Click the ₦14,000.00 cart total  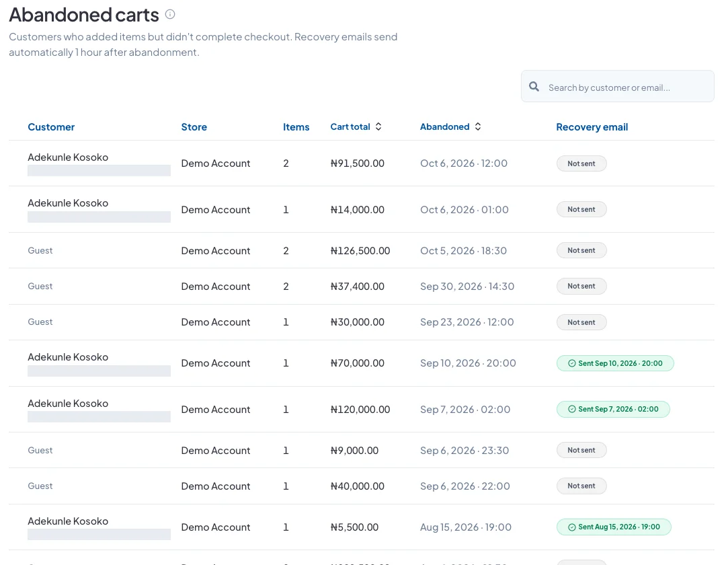(x=358, y=210)
